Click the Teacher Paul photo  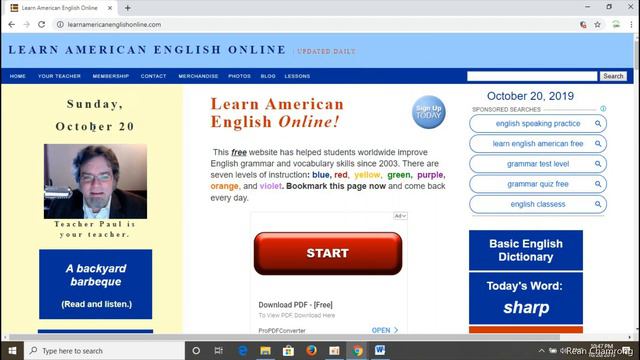click(96, 181)
